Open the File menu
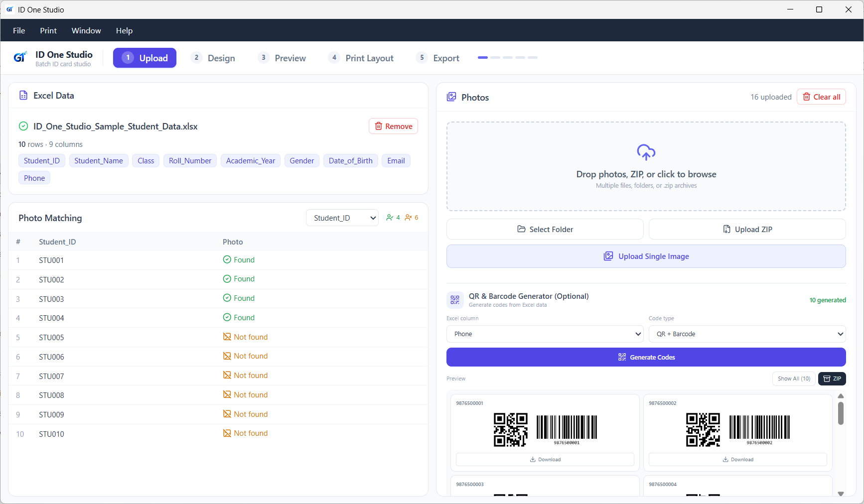The height and width of the screenshot is (504, 864). pyautogui.click(x=19, y=30)
